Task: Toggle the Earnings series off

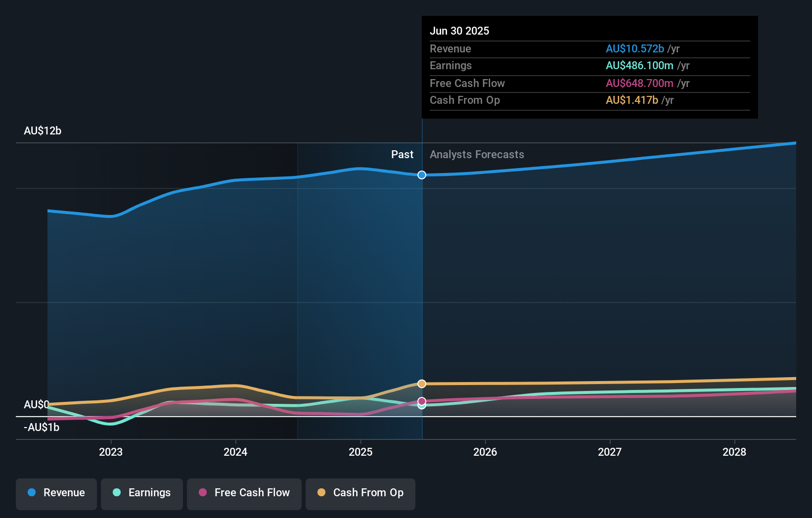Action: pyautogui.click(x=142, y=494)
